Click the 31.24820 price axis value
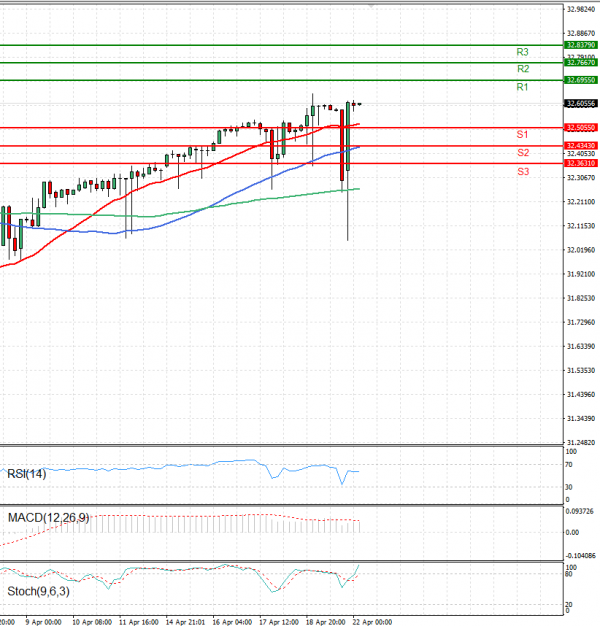Screen dimensions: 600x626 pyautogui.click(x=581, y=443)
